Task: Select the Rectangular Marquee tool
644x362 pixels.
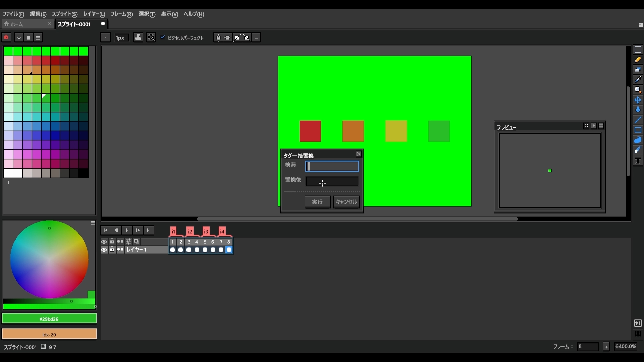Action: (x=638, y=49)
